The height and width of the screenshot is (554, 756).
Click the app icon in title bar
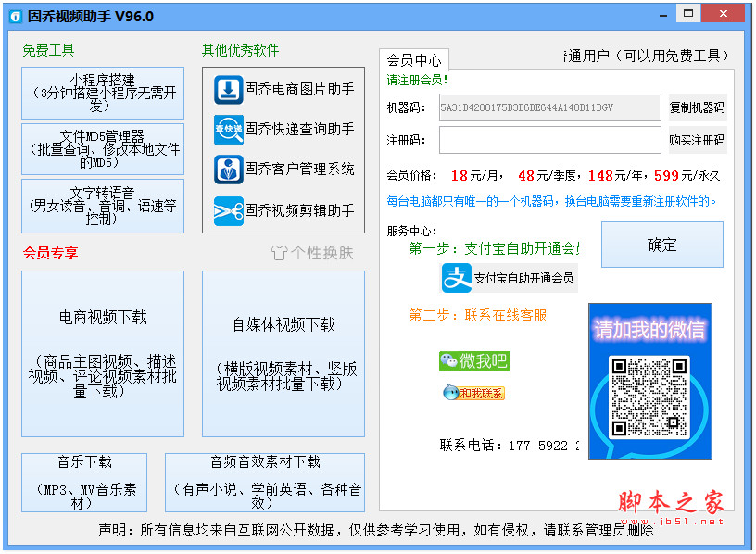[16, 17]
